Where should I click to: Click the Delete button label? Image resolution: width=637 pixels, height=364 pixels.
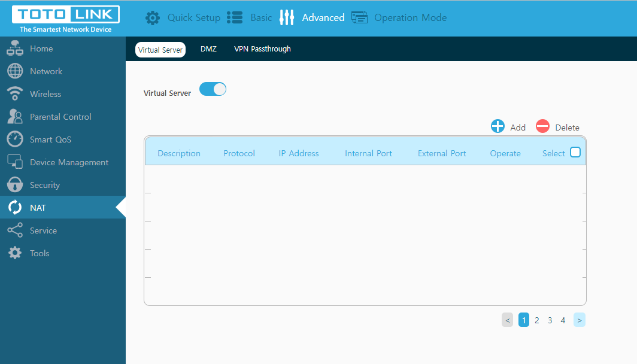click(x=567, y=128)
